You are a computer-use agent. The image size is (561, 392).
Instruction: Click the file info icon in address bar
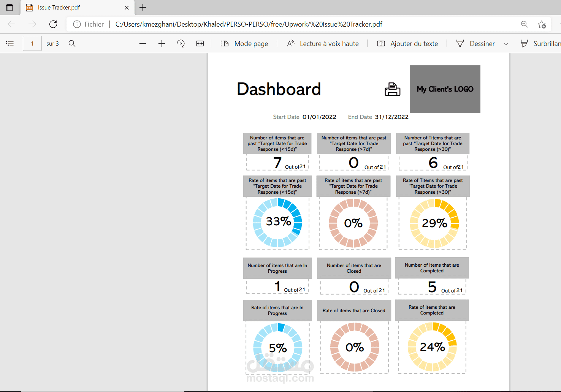77,24
